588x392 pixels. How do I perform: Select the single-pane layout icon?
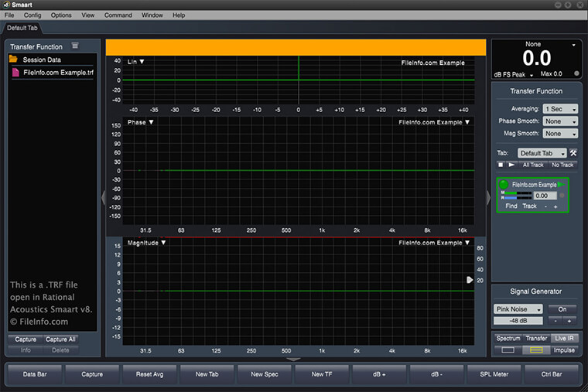508,349
